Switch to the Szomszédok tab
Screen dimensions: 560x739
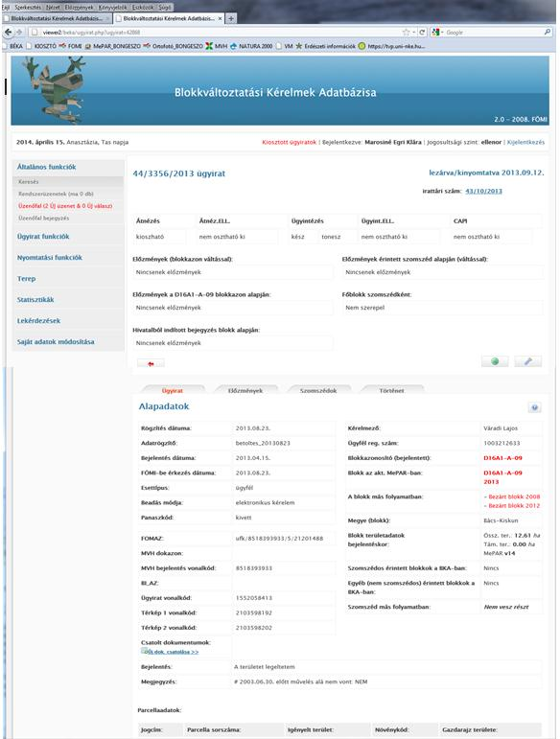tap(318, 390)
